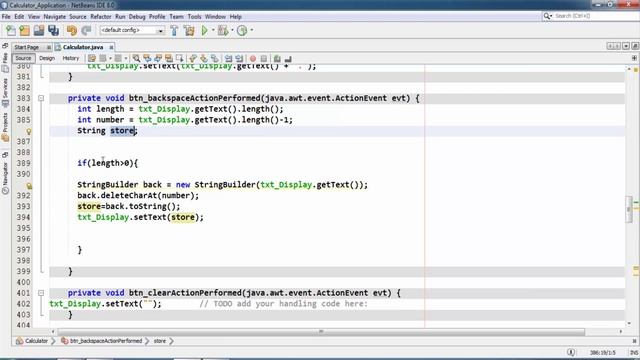Viewport: 640px width, 360px height.
Task: Run the project with the green play icon
Action: pyautogui.click(x=204, y=31)
